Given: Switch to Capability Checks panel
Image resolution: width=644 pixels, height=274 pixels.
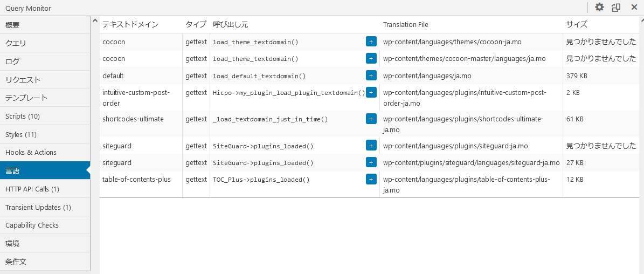Looking at the screenshot, I should pos(45,225).
